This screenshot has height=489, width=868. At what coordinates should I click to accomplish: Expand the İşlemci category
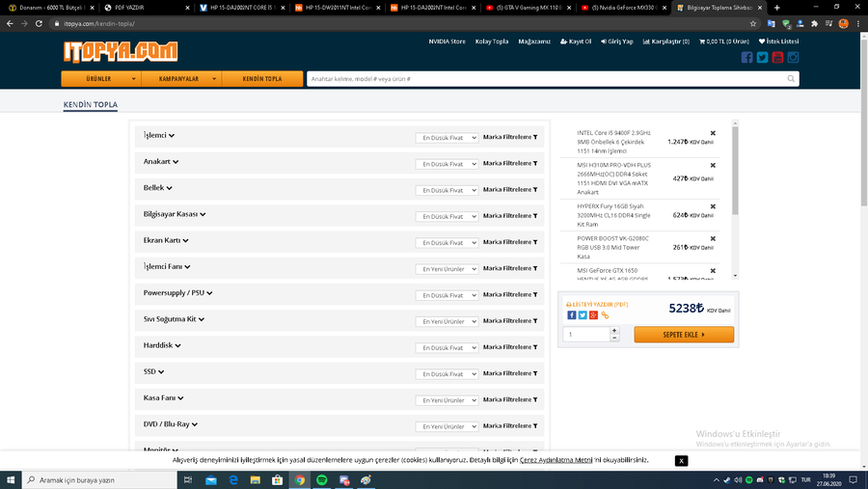[x=159, y=135]
